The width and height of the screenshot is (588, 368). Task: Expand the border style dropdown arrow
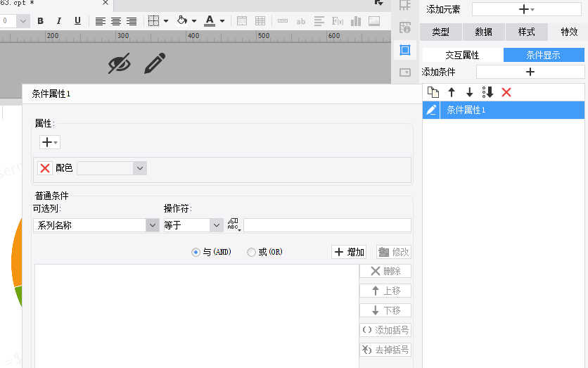tap(166, 21)
